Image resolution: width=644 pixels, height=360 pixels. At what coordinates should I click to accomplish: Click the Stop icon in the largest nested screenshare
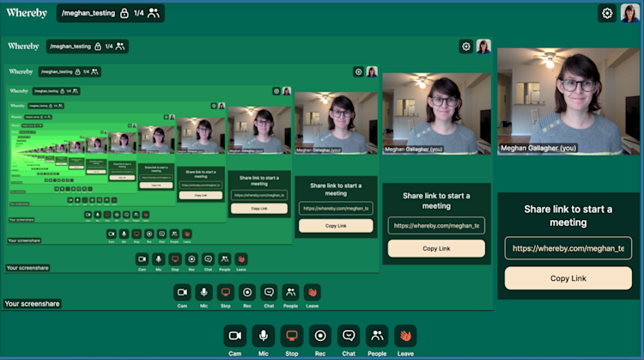pos(226,292)
